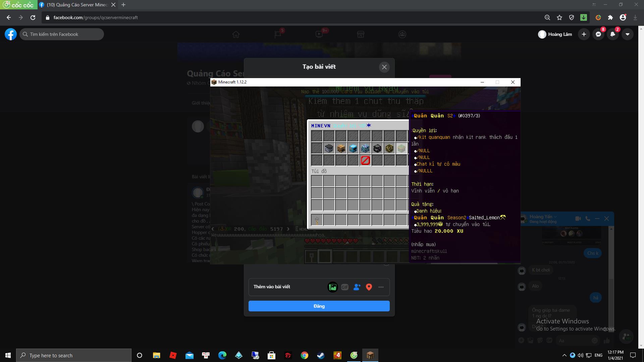Screen dimensions: 644x362
Task: Open Hoàng Lâm profile link
Action: point(555,34)
